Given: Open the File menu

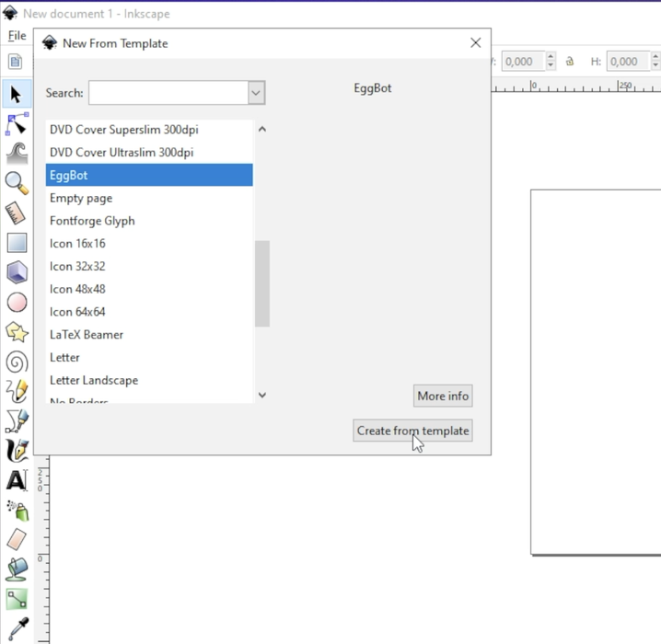Looking at the screenshot, I should (x=17, y=36).
